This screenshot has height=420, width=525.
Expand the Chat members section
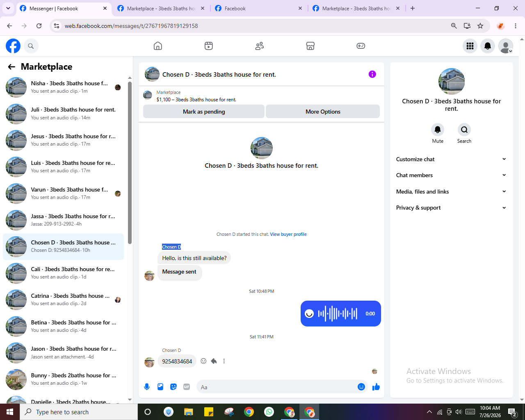point(452,175)
